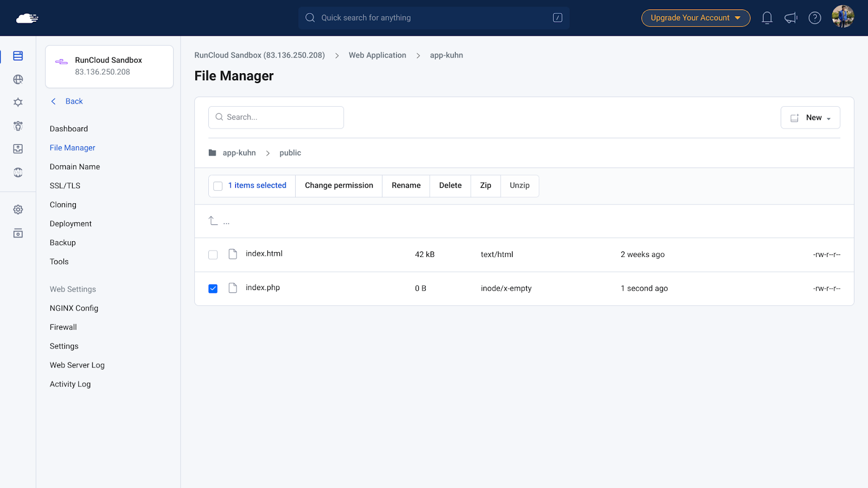Expand the New file dropdown
The image size is (868, 488).
pos(810,118)
